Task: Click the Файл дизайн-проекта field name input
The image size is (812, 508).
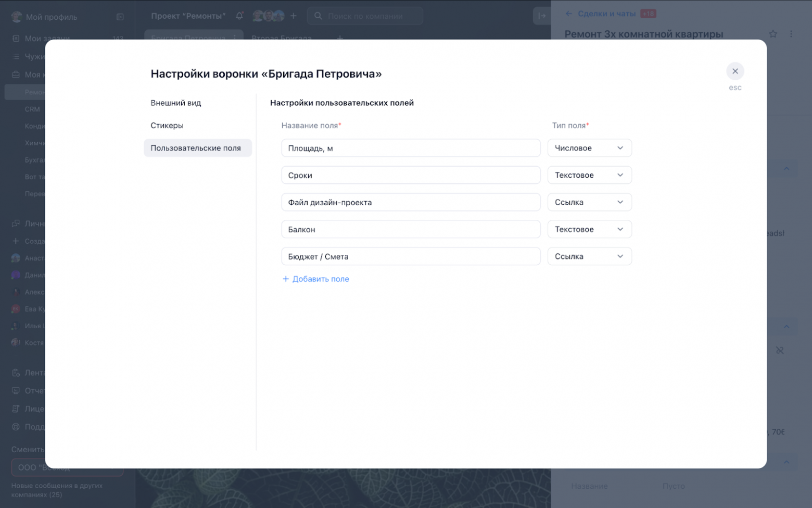Action: click(411, 202)
